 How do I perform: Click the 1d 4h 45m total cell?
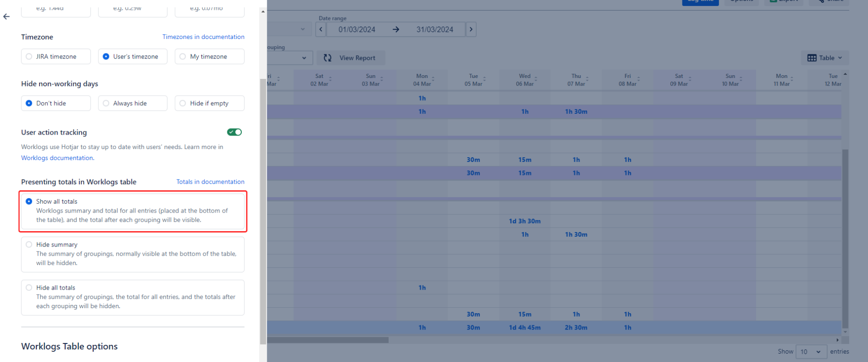point(525,328)
